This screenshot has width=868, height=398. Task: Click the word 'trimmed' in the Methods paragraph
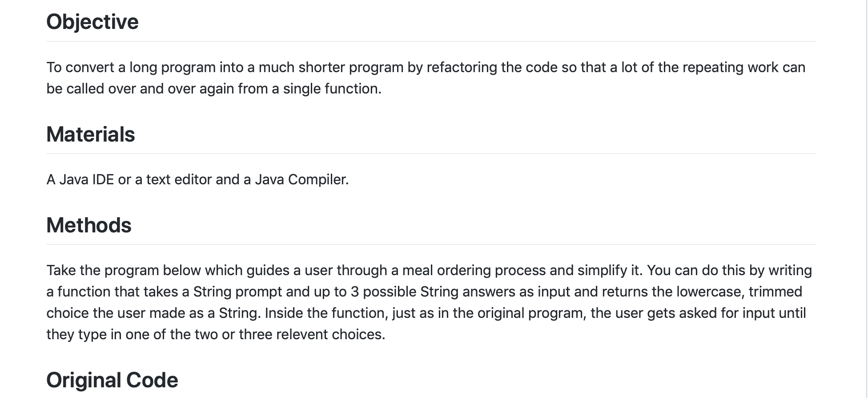click(x=776, y=292)
